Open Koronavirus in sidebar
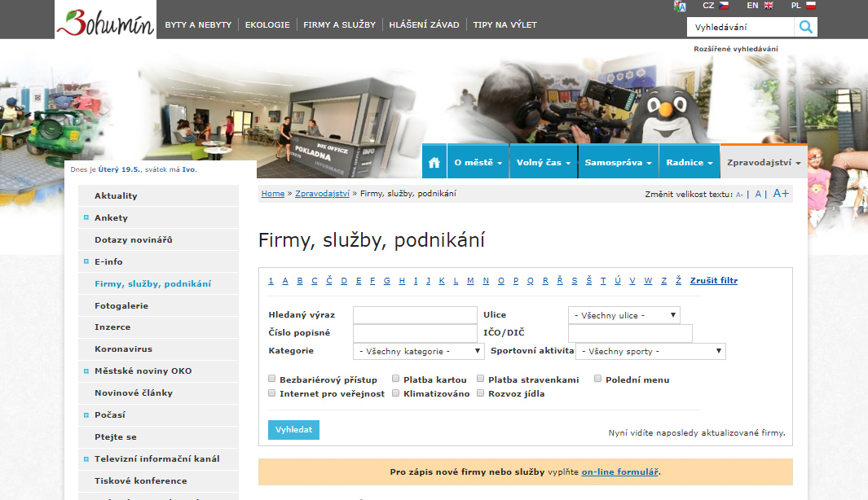Viewport: 868px width, 500px height. tap(158, 349)
